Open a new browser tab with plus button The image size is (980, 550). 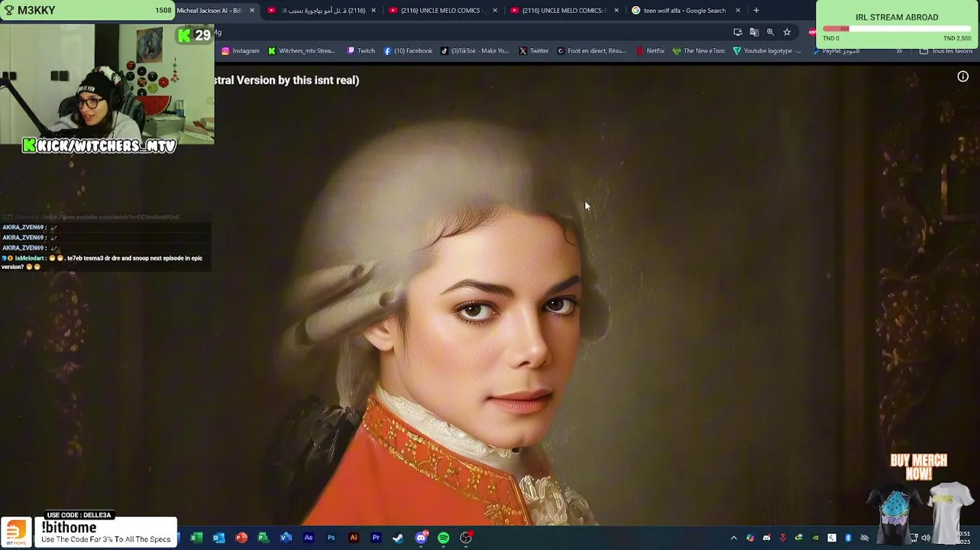pyautogui.click(x=756, y=11)
